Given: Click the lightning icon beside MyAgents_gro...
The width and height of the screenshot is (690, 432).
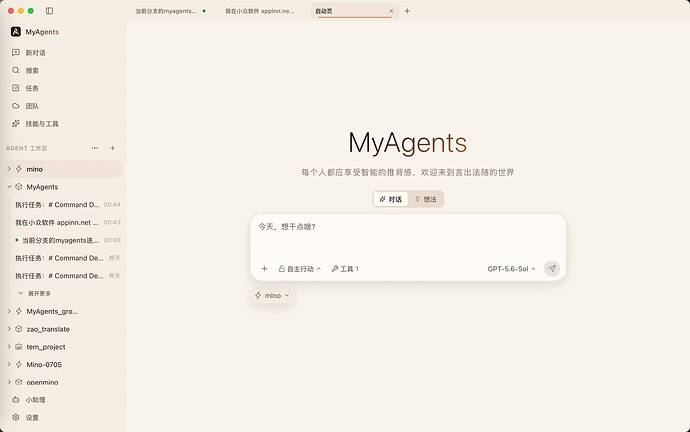Looking at the screenshot, I should pyautogui.click(x=19, y=311).
